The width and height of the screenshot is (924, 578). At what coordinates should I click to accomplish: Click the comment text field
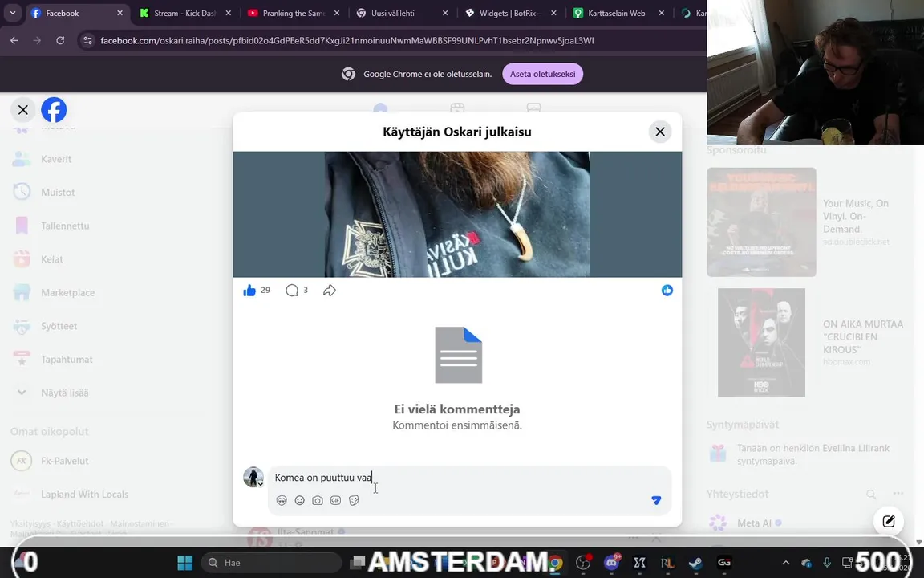click(x=469, y=478)
